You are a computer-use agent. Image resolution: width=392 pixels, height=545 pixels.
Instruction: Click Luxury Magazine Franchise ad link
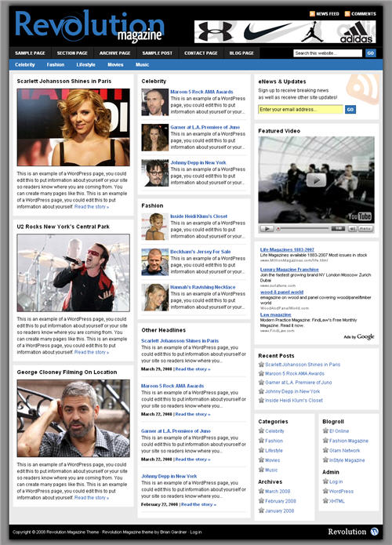click(x=289, y=270)
